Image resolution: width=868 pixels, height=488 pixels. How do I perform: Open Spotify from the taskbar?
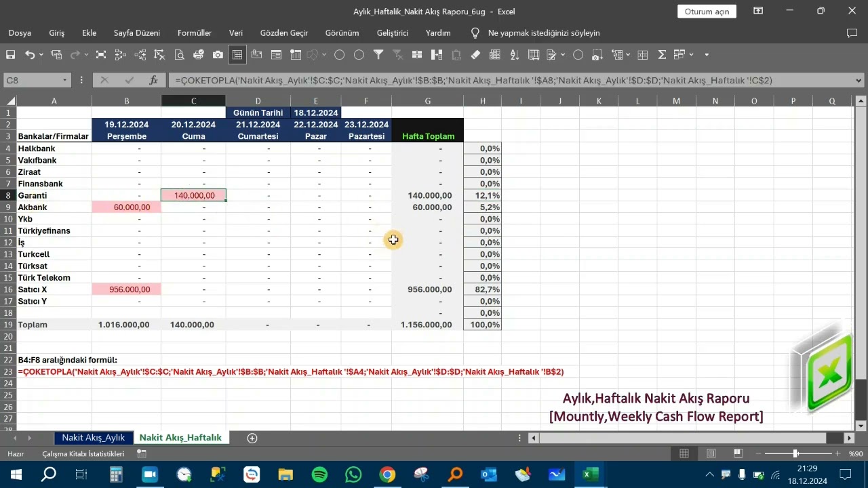coord(319,474)
